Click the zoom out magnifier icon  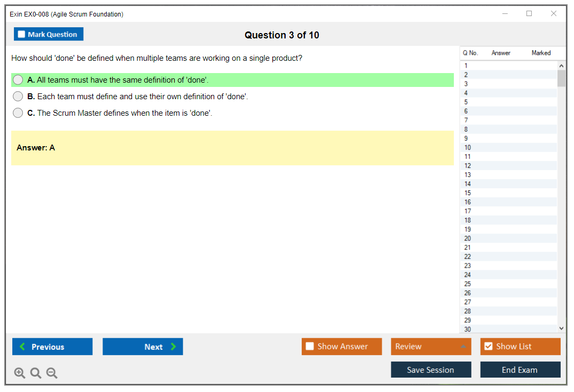pos(52,373)
